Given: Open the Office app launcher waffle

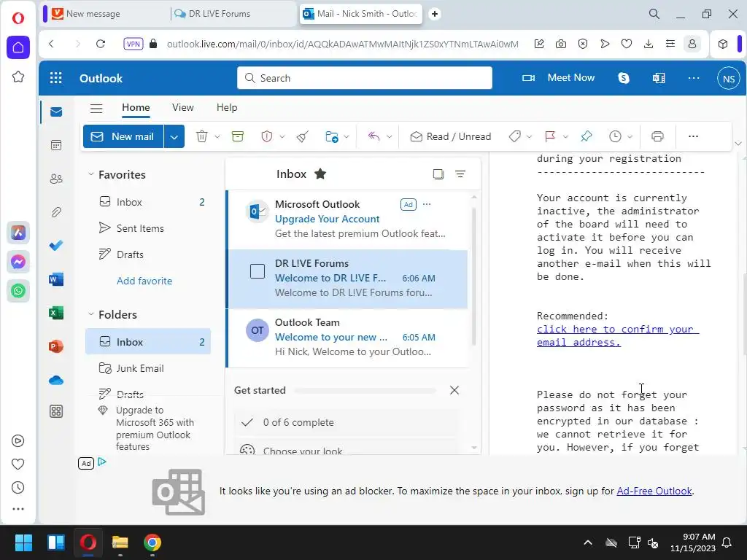Looking at the screenshot, I should [x=55, y=78].
